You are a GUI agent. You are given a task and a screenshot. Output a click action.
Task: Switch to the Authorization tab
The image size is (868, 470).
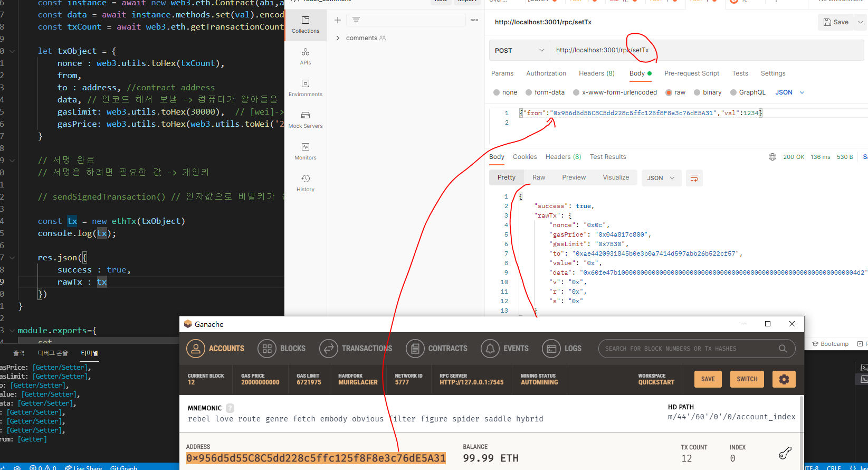546,73
